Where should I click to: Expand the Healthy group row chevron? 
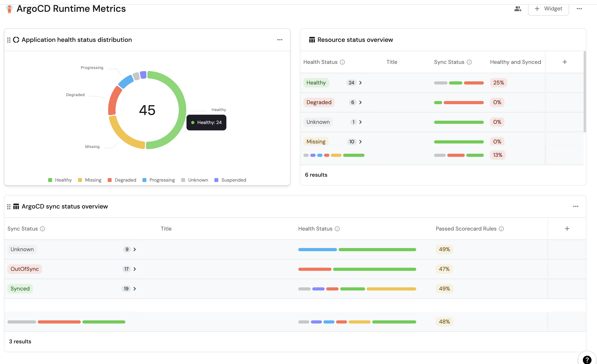(x=360, y=83)
